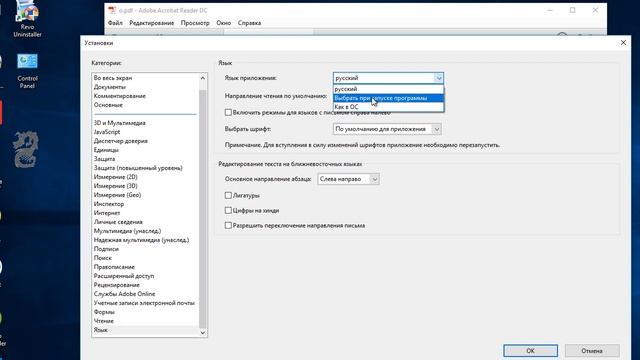Check the Цифры на хинди checkbox
Image resolution: width=640 pixels, height=360 pixels.
228,210
